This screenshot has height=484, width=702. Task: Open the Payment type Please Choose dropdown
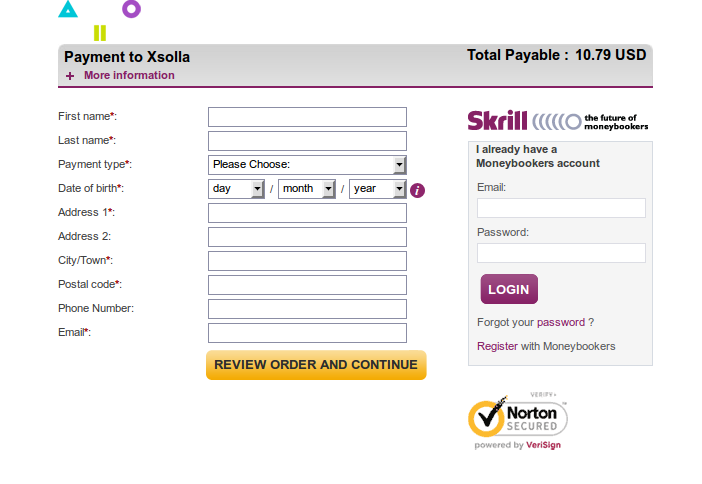coord(307,165)
